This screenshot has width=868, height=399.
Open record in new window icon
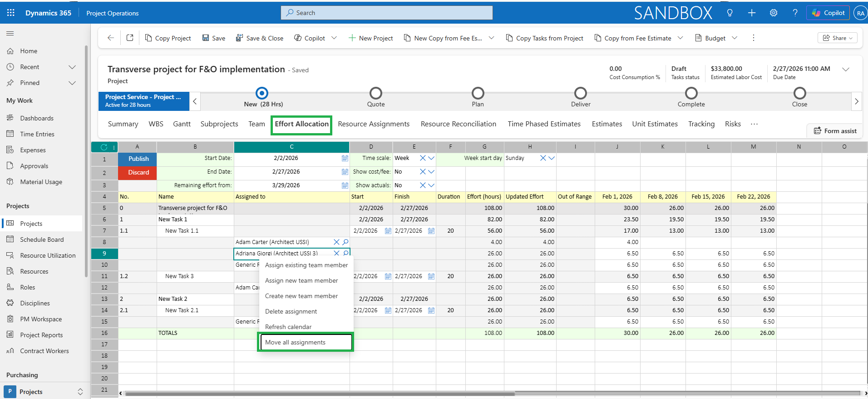pos(130,38)
